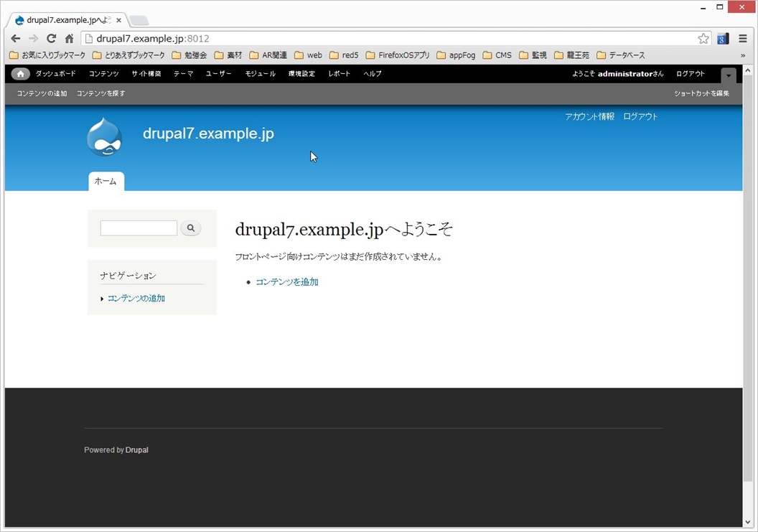The image size is (758, 532).
Task: Open the モジュール admin menu
Action: click(x=260, y=73)
